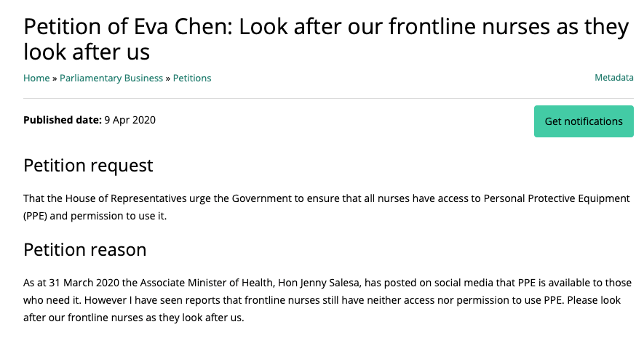Viewport: 644px width, 343px height.
Task: Click the Published date label
Action: (x=63, y=120)
